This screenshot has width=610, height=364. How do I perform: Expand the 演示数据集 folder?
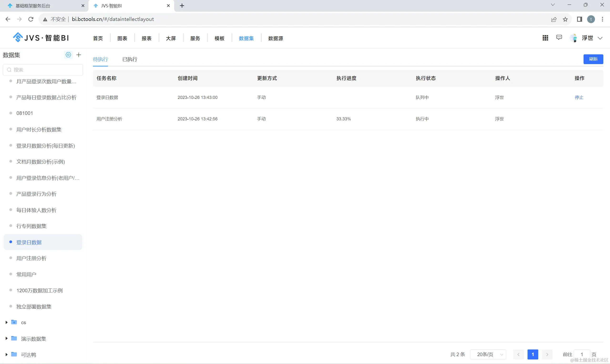[7, 338]
